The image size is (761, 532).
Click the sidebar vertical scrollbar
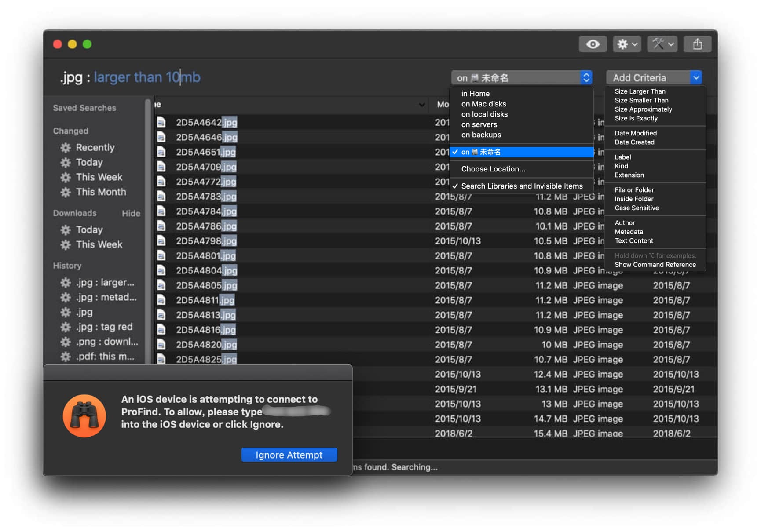point(148,231)
